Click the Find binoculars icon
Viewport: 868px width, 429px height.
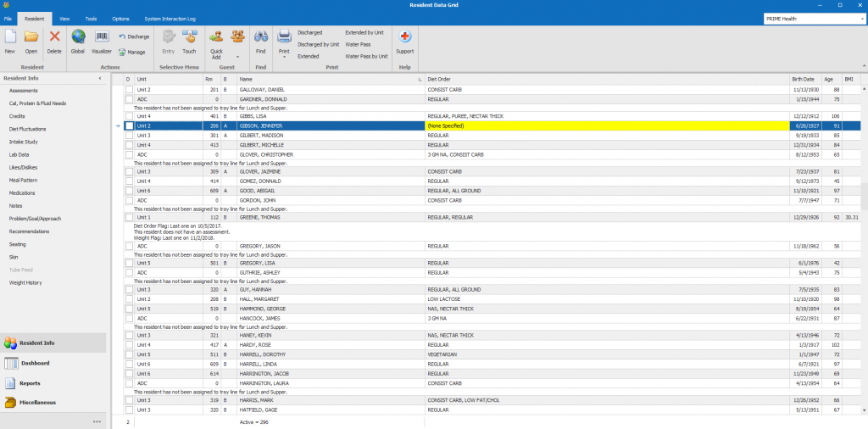tap(261, 39)
